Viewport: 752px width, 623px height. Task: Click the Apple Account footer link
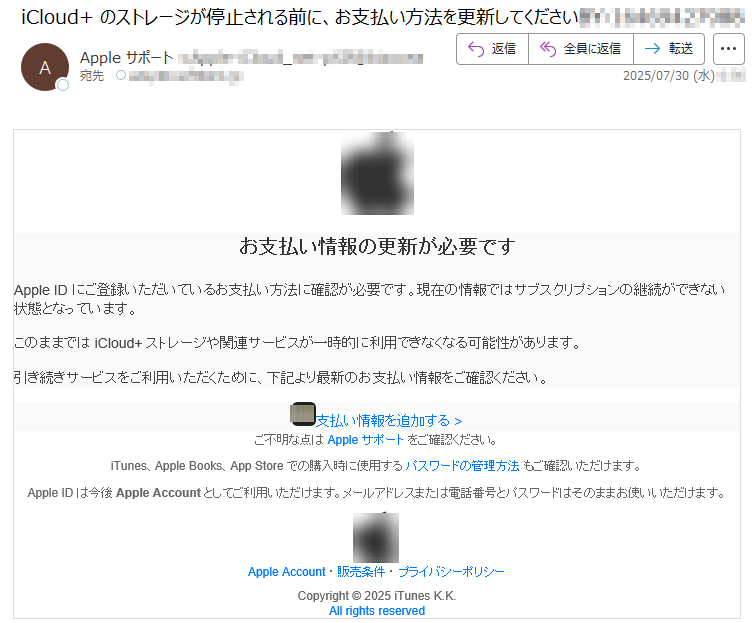[286, 572]
